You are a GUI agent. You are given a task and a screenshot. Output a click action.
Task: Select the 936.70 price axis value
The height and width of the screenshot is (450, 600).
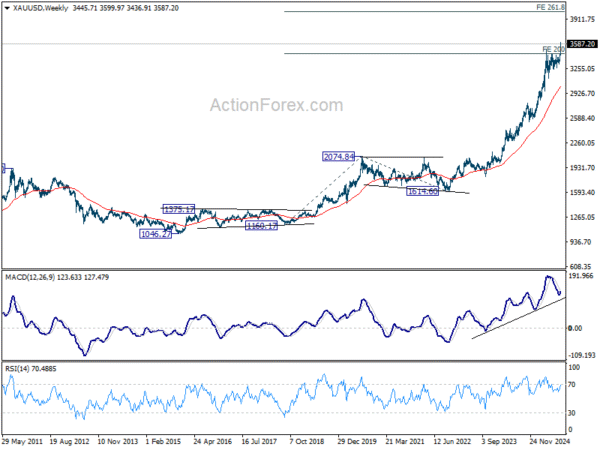pyautogui.click(x=580, y=242)
